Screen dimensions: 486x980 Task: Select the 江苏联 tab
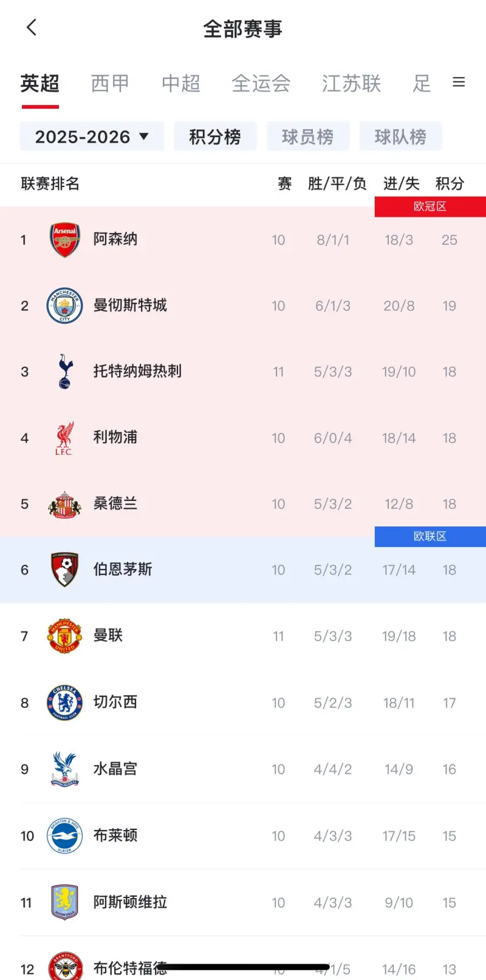(351, 83)
